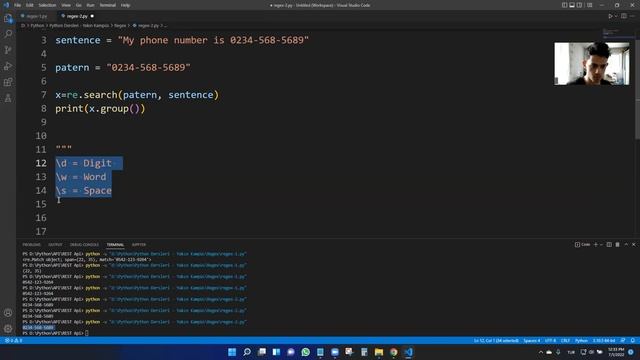The height and width of the screenshot is (360, 640).
Task: Split the terminal pane
Action: (609, 244)
